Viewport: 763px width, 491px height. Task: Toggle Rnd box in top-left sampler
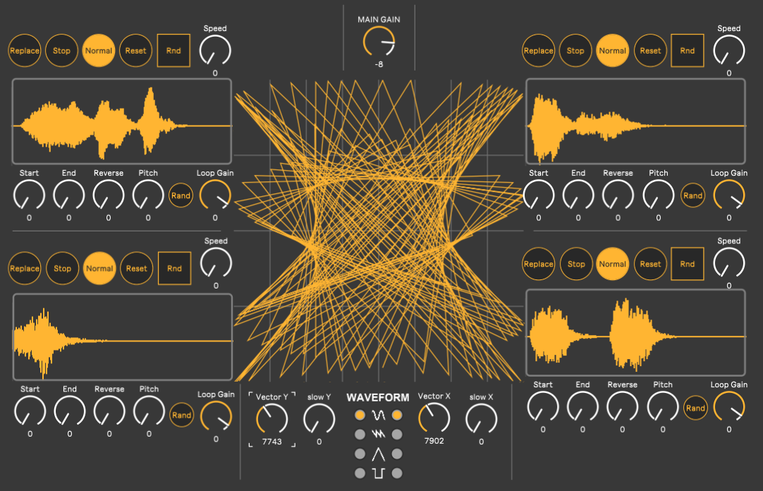[x=174, y=51]
